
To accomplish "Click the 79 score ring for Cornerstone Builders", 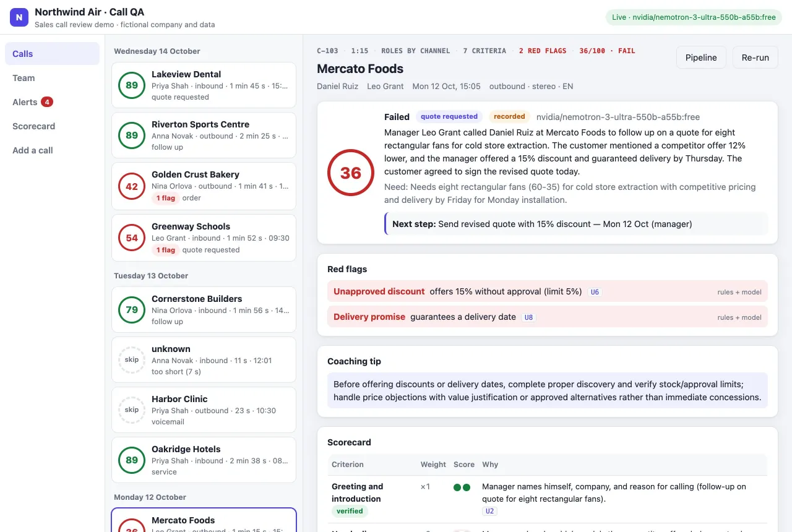I will 132,310.
